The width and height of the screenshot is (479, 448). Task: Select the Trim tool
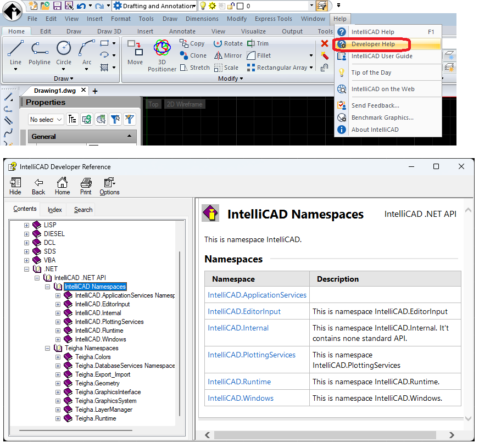[x=258, y=44]
